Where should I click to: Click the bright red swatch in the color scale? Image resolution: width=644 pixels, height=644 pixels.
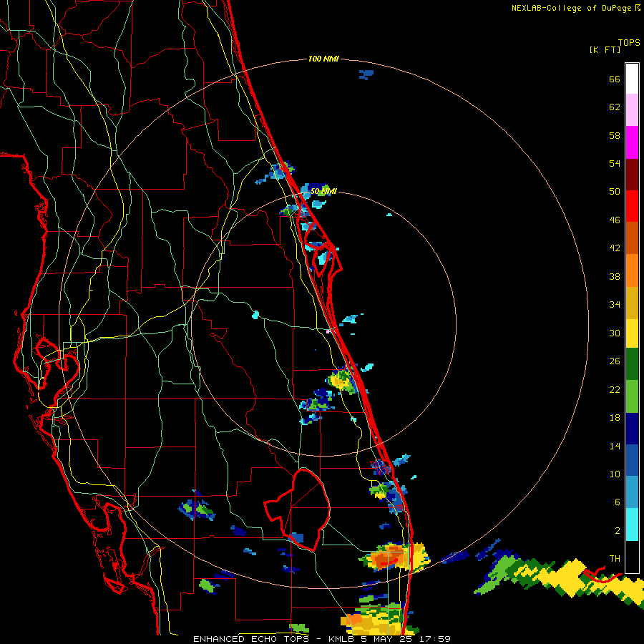(632, 206)
